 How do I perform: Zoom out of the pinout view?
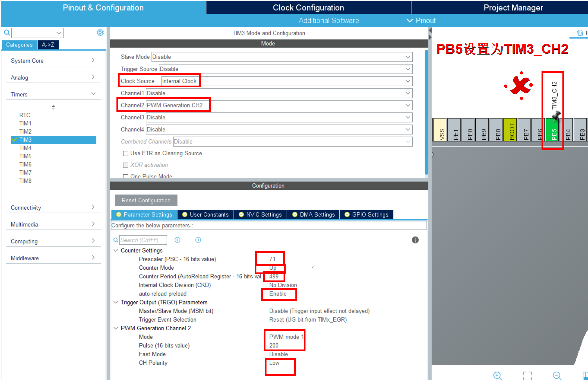(557, 375)
